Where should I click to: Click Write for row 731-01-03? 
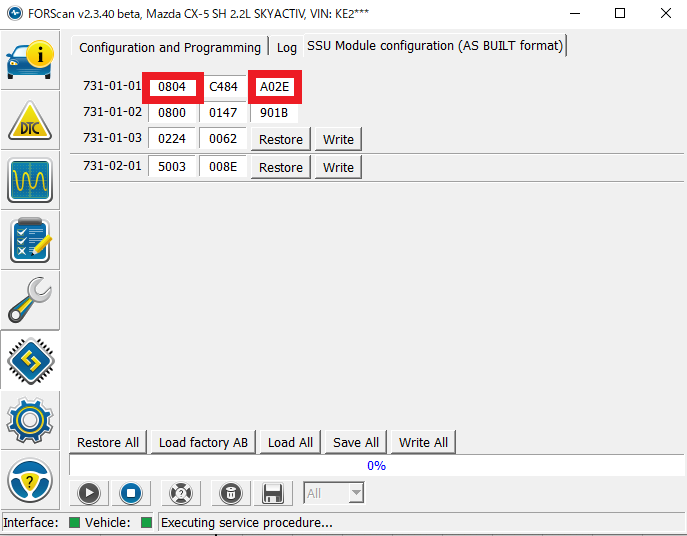point(338,139)
